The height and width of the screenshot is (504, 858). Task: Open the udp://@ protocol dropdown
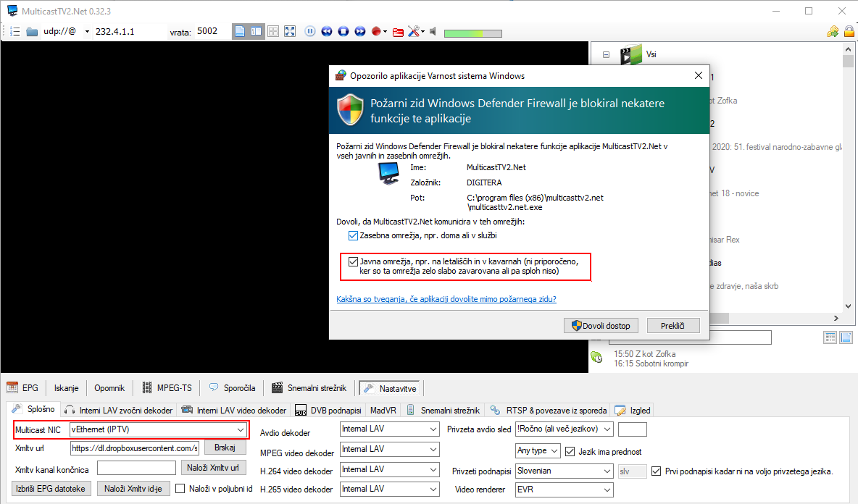(87, 32)
